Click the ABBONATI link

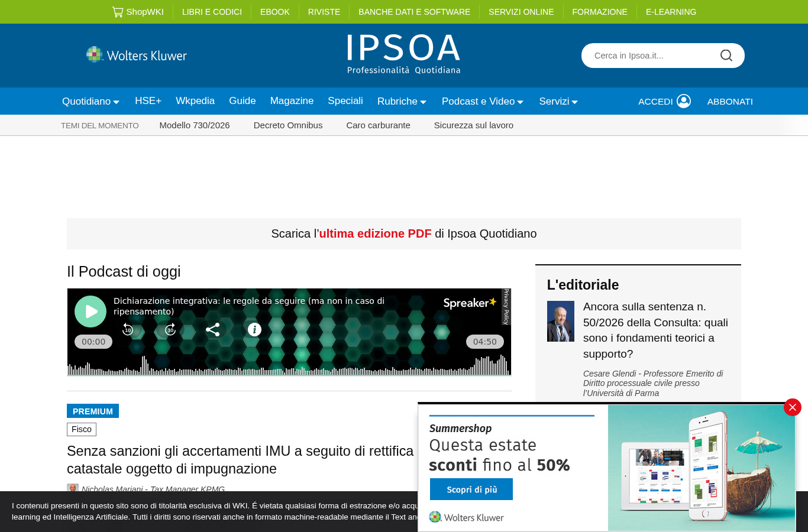[730, 102]
